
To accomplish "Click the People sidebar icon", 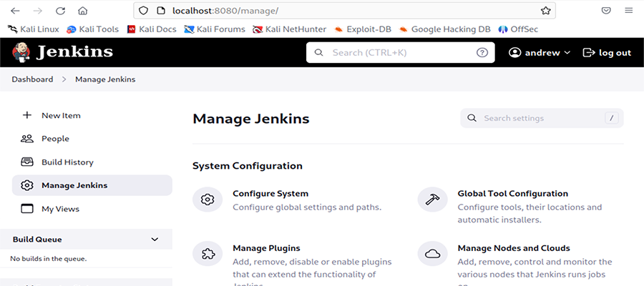I will click(x=26, y=139).
